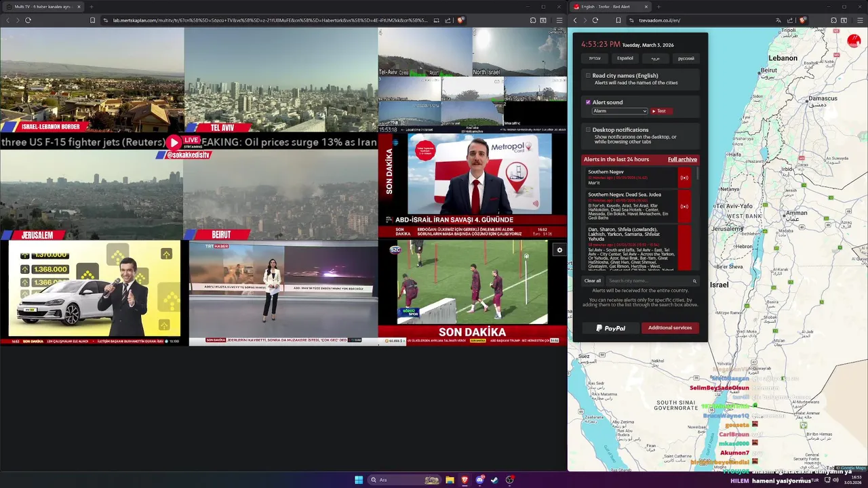Screen dimensions: 868x488
Task: Switch language to Arabic
Action: pos(655,58)
